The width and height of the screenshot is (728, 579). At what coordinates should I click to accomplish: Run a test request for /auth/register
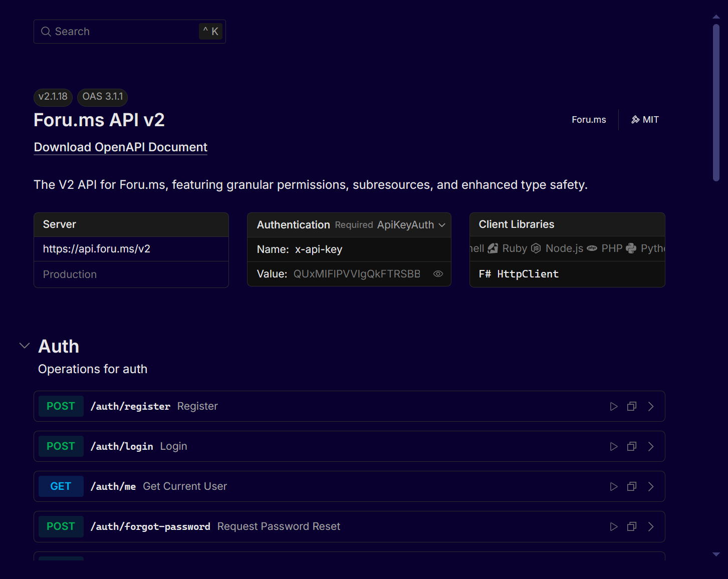tap(614, 406)
